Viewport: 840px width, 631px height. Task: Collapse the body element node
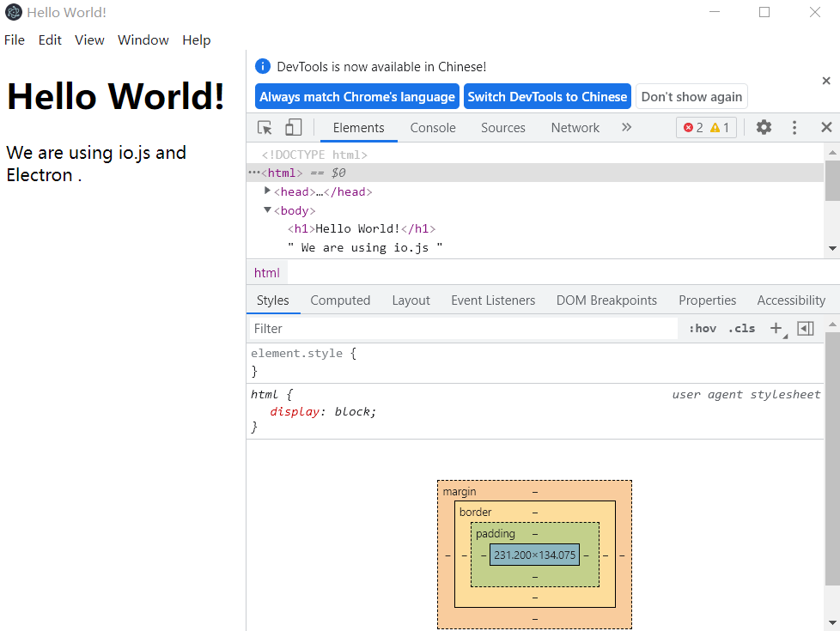pyautogui.click(x=267, y=210)
